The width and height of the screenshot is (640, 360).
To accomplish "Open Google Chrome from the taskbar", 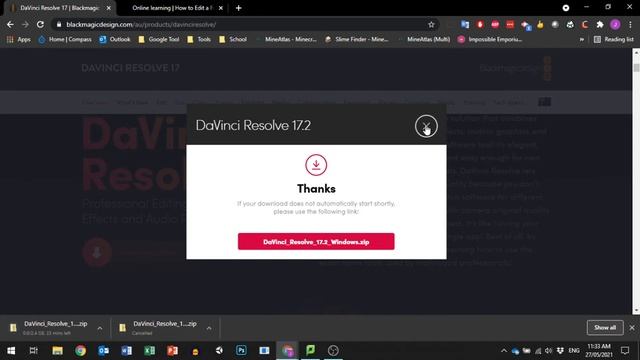I will click(x=80, y=351).
